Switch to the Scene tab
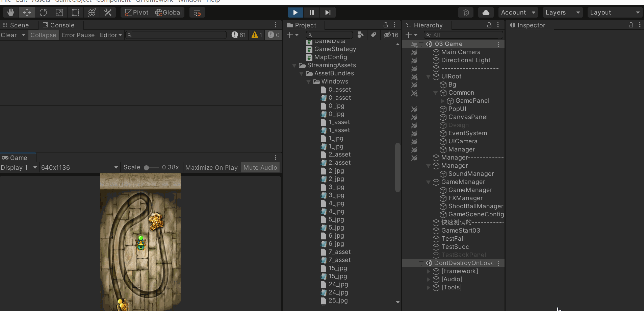 pyautogui.click(x=16, y=25)
